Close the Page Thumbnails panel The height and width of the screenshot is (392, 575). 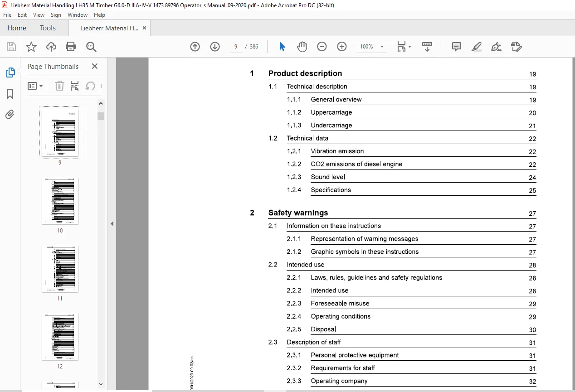pyautogui.click(x=95, y=66)
